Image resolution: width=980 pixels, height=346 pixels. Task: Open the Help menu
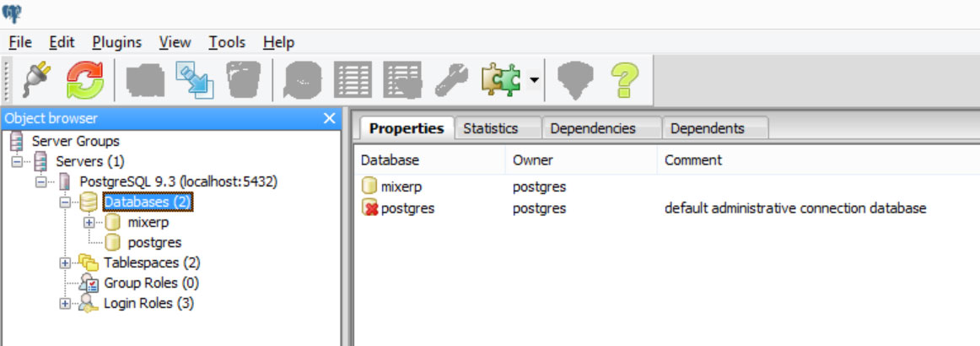279,42
